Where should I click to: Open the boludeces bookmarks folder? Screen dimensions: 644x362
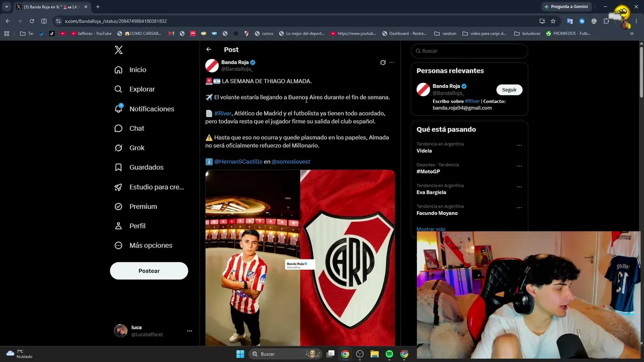[527, 34]
